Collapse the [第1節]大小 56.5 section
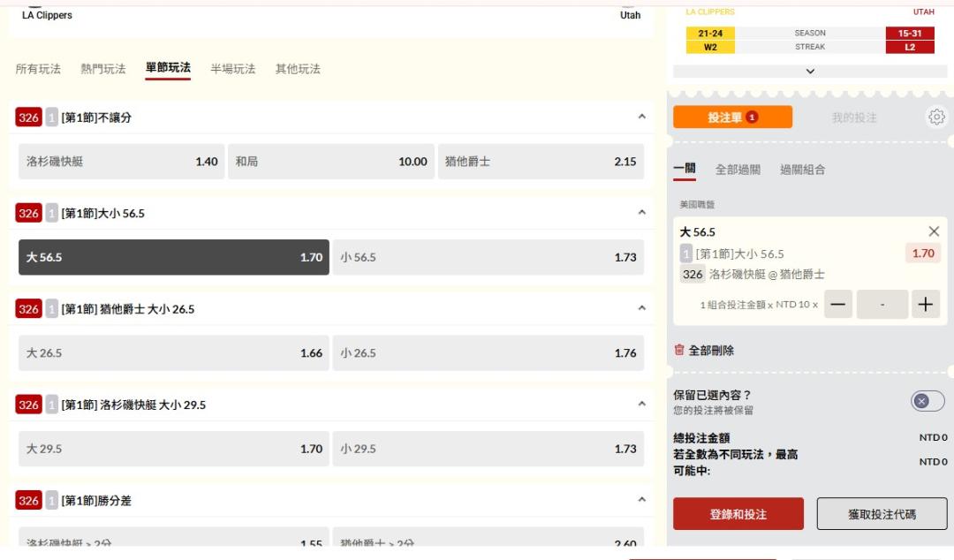The image size is (954, 560). click(641, 213)
